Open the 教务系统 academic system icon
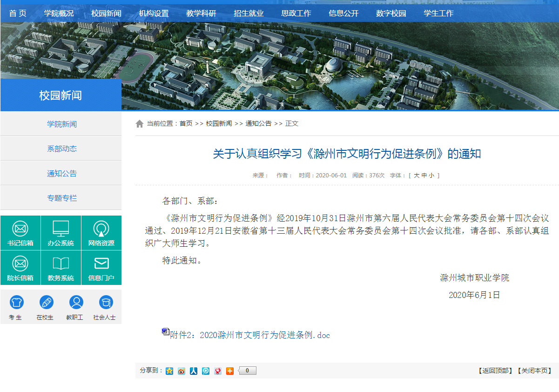This screenshot has height=392, width=559. coord(61,268)
